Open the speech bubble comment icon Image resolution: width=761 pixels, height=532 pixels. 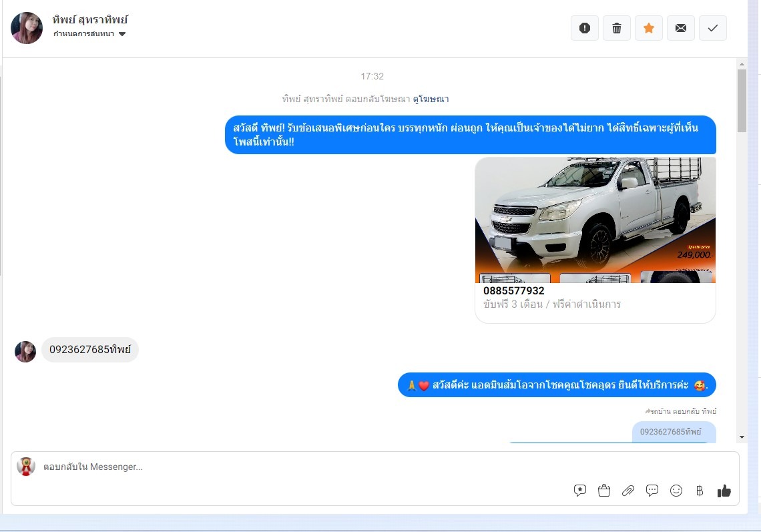pyautogui.click(x=652, y=491)
